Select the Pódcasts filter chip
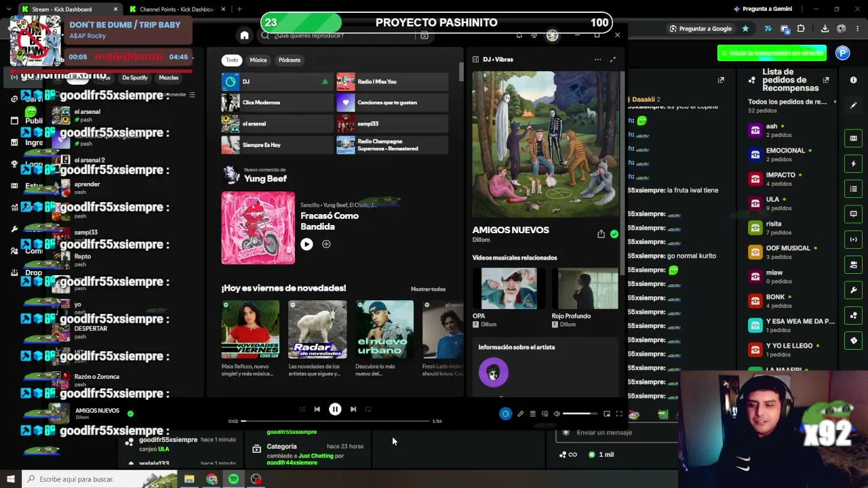The width and height of the screenshot is (868, 488). 290,60
